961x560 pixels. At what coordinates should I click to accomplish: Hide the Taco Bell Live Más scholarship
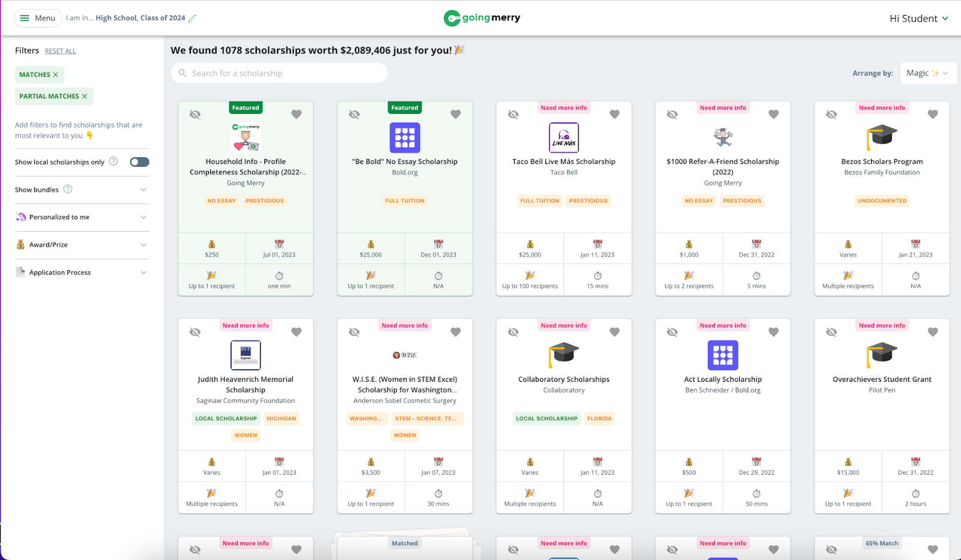coord(514,114)
